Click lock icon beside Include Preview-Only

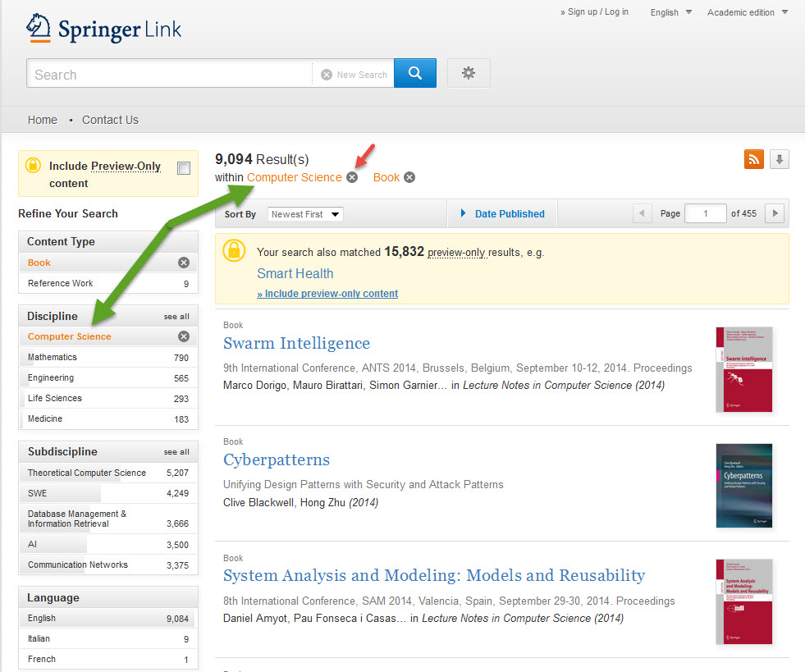(33, 165)
